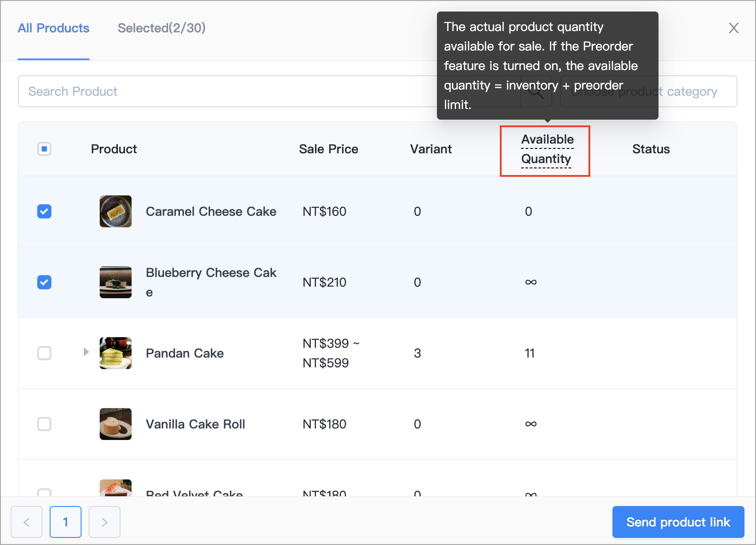
Task: Expand Pandan Cake variants
Action: (86, 352)
